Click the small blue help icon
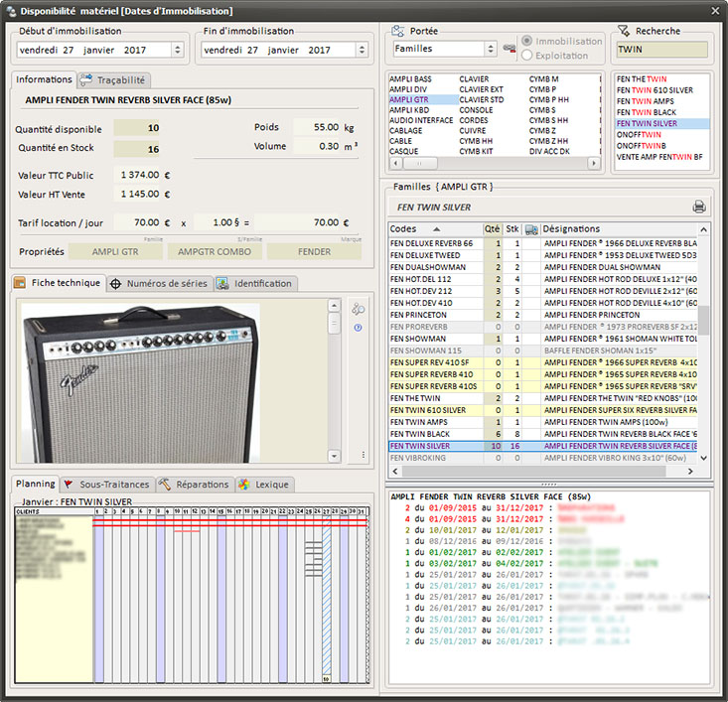 [358, 327]
